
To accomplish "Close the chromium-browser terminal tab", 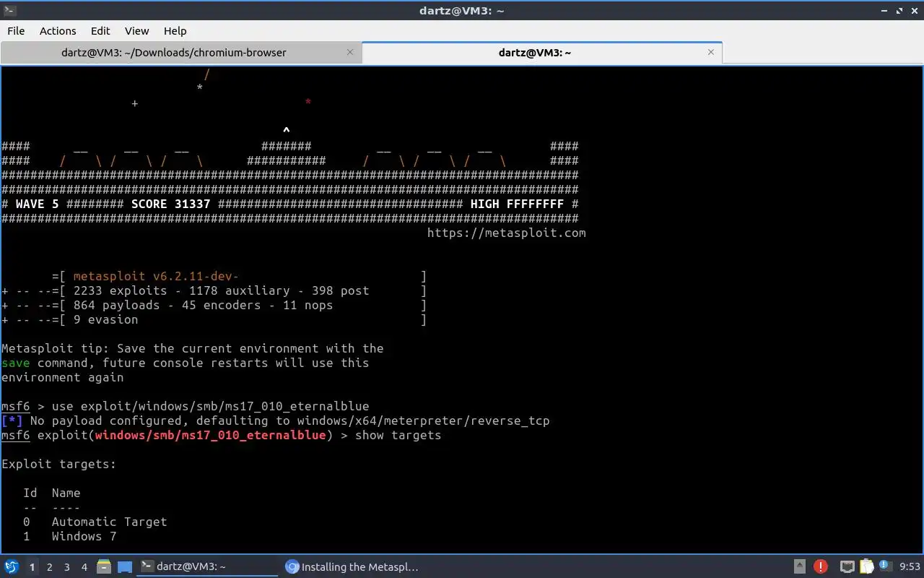I will click(350, 52).
